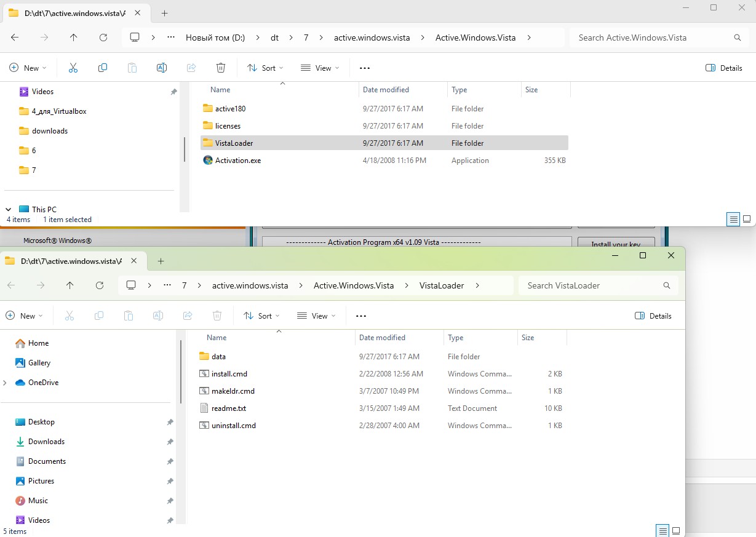
Task: Open See more menu in VistaLoader toolbar
Action: point(361,316)
